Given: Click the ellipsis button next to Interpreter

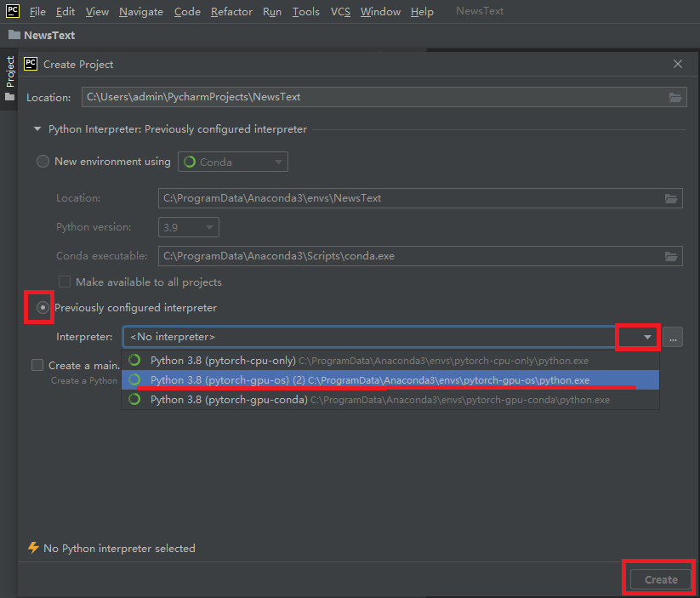Looking at the screenshot, I should 673,337.
